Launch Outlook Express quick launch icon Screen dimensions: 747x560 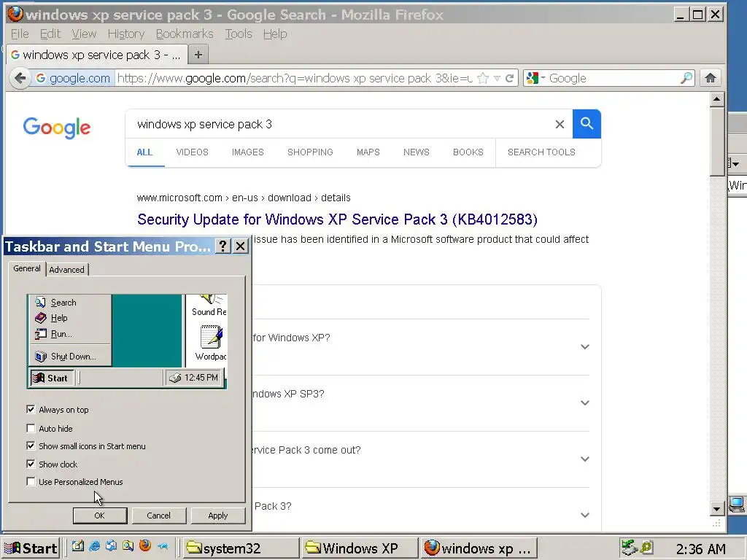coord(112,546)
